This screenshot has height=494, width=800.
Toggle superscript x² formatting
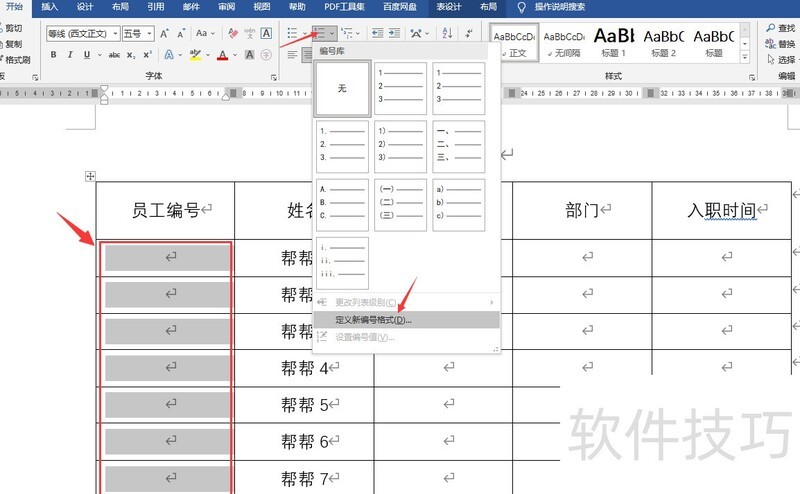147,55
